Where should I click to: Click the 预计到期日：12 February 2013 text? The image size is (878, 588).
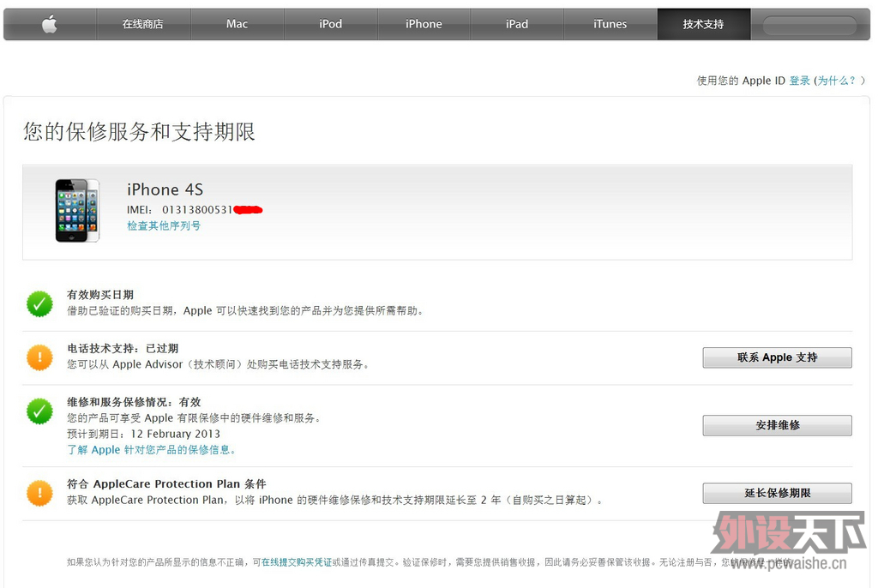[143, 434]
